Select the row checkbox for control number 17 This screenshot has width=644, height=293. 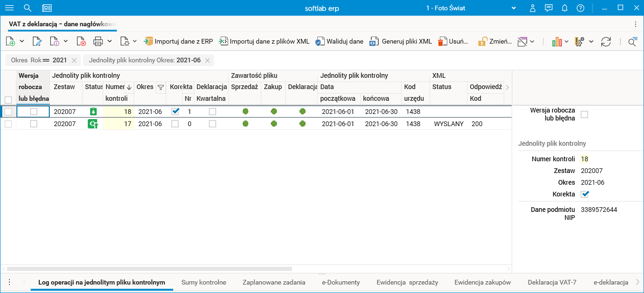pos(8,124)
